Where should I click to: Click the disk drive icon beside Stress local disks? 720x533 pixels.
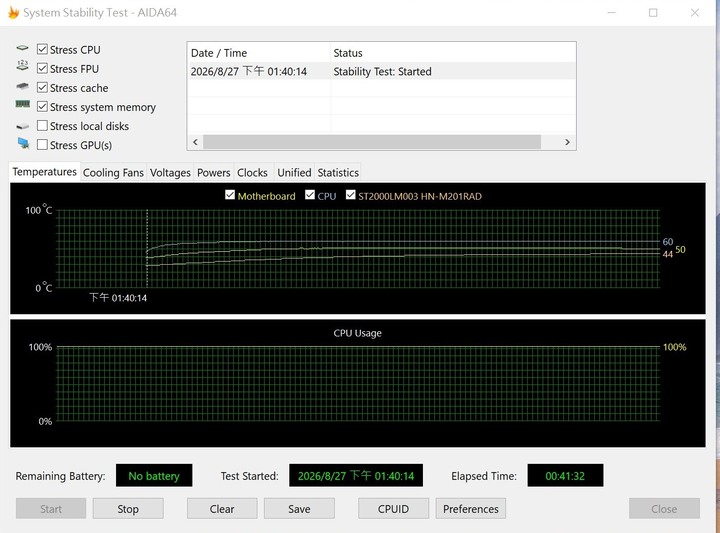click(x=22, y=126)
